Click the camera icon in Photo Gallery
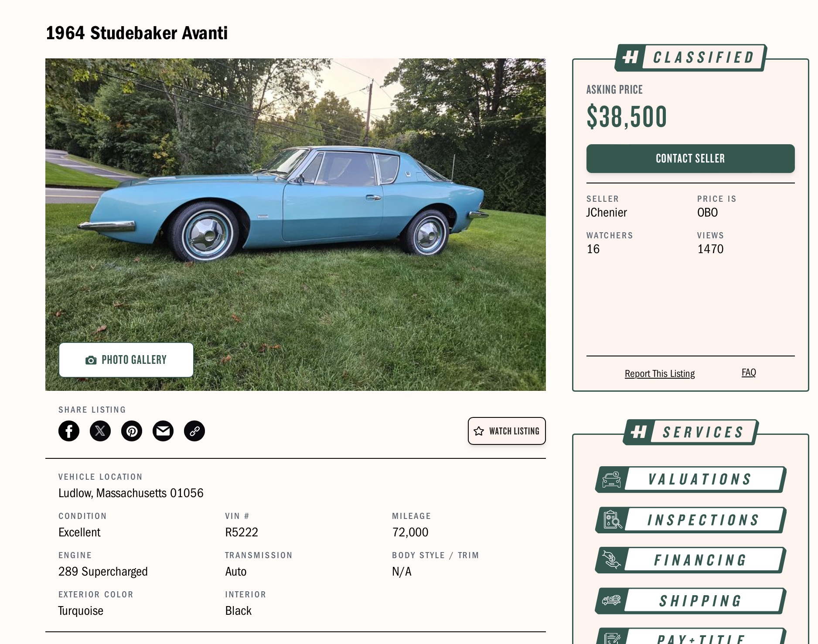Viewport: 818px width, 644px height. (x=91, y=360)
